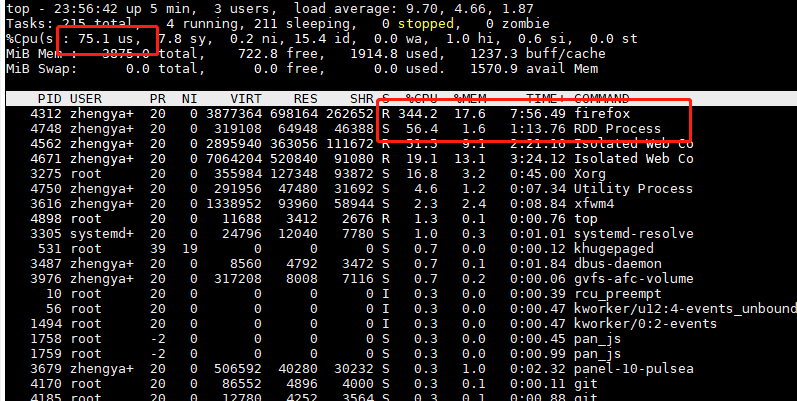
Task: Click the kworker/u12:4-events_unbound command
Action: click(685, 309)
